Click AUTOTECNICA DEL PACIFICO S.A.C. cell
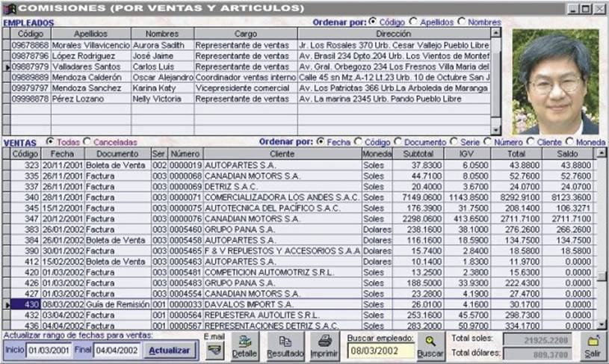This screenshot has height=364, width=609. [282, 209]
